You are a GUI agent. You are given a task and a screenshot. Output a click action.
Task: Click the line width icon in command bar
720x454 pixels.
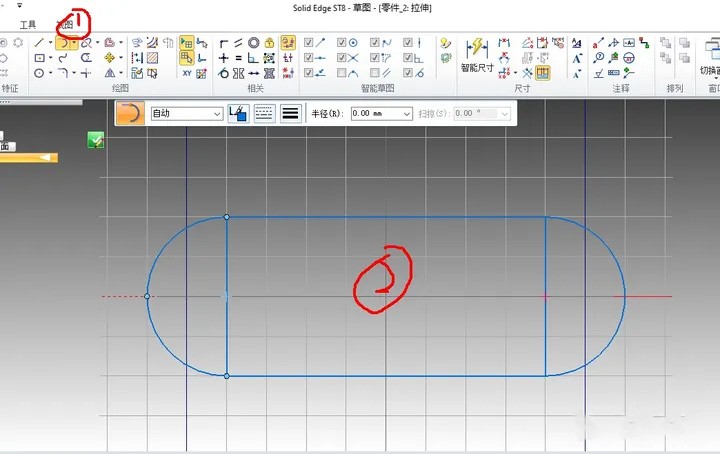(x=290, y=113)
